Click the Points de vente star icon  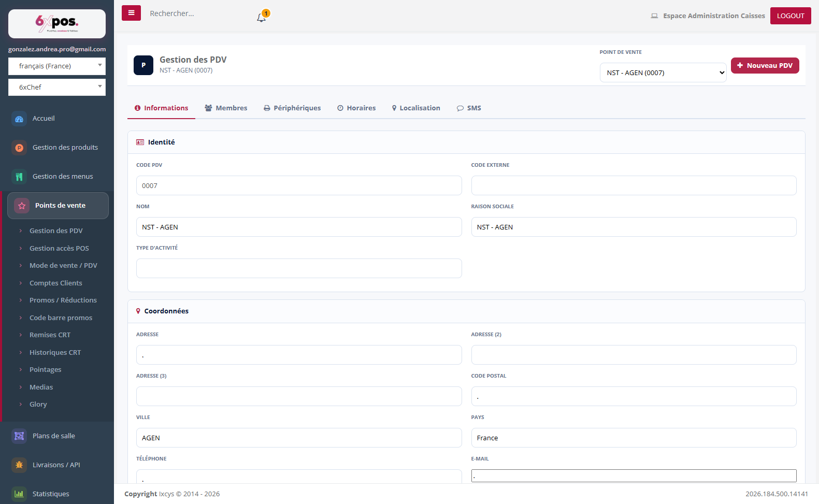click(22, 206)
